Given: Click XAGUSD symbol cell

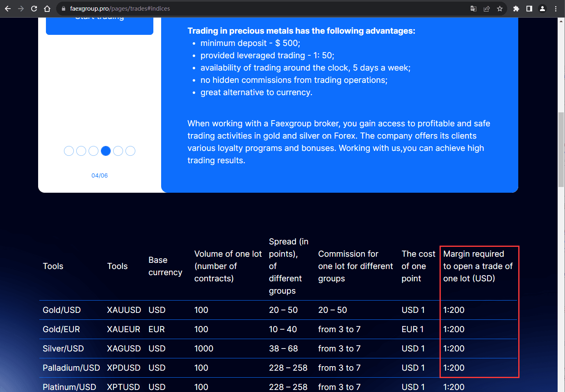Looking at the screenshot, I should pos(124,349).
